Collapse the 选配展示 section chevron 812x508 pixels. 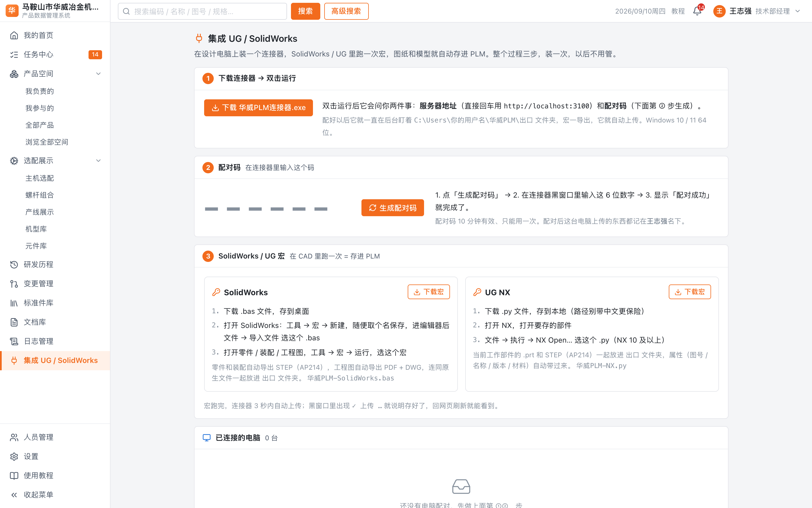coord(98,161)
